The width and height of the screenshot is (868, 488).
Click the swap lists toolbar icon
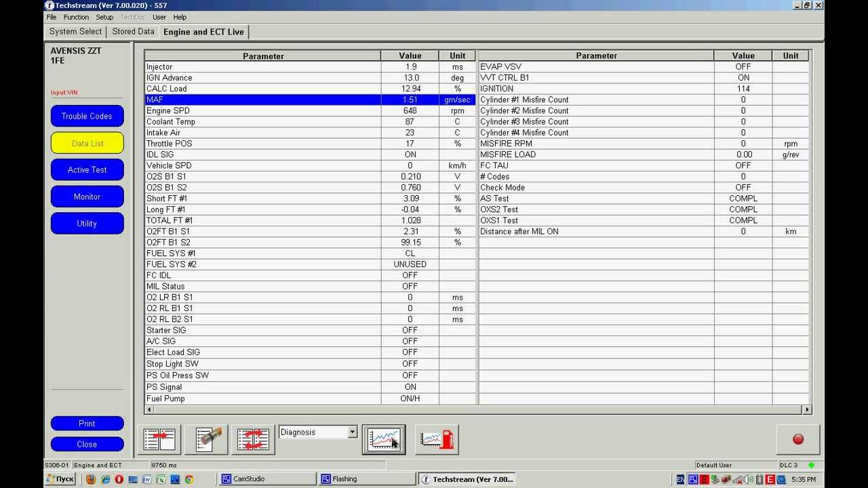pyautogui.click(x=253, y=439)
